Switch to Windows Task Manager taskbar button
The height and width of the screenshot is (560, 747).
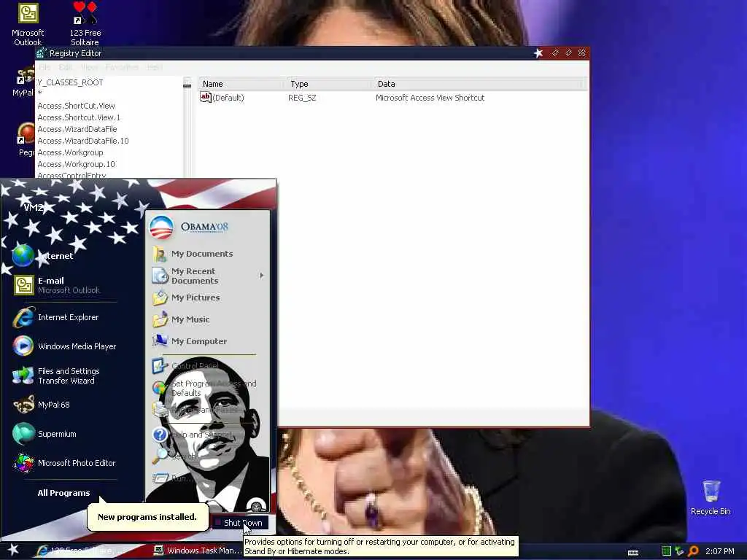pos(197,551)
